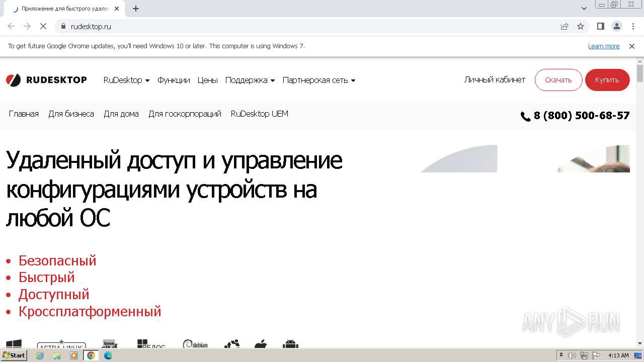The width and height of the screenshot is (644, 362).
Task: Select the Для госкорпораций tab
Action: [x=185, y=114]
